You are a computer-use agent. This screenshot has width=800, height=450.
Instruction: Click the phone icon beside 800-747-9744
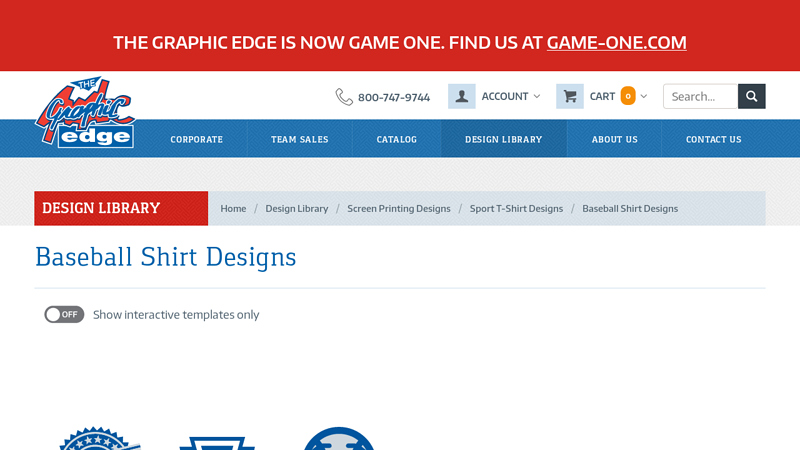(x=344, y=96)
